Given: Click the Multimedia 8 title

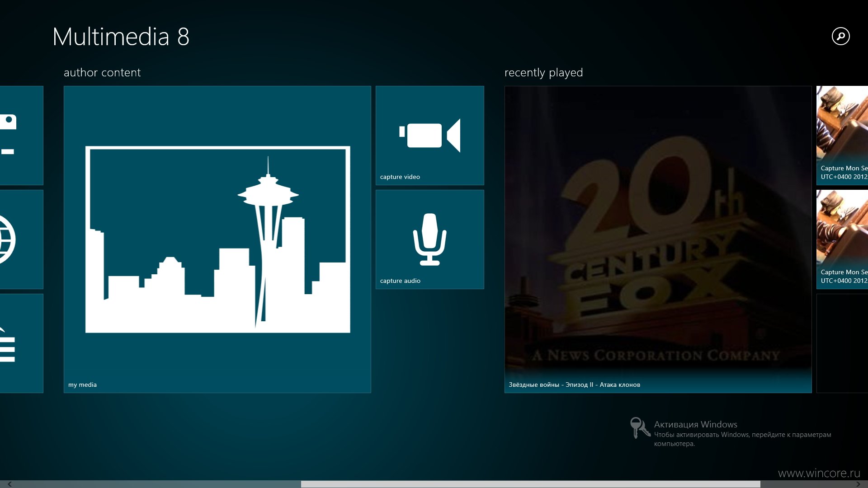Looking at the screenshot, I should coord(121,37).
